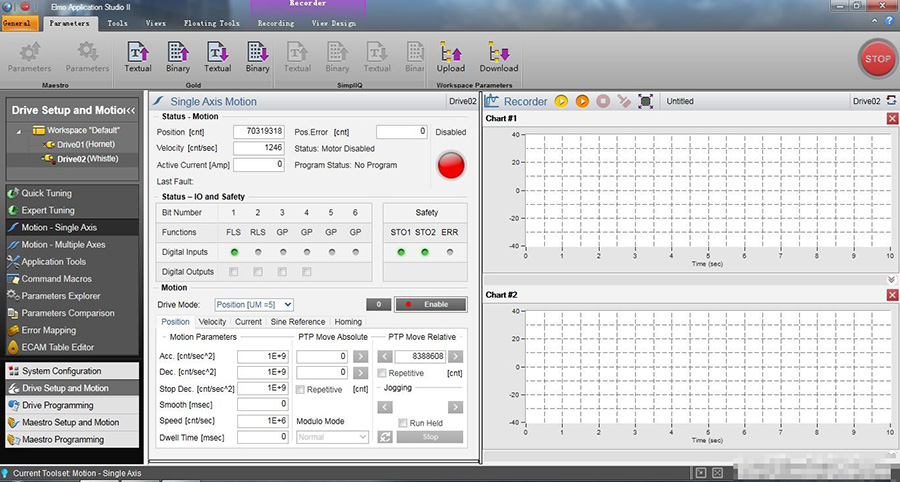
Task: Check the first Digital Outputs checkbox
Action: point(234,271)
